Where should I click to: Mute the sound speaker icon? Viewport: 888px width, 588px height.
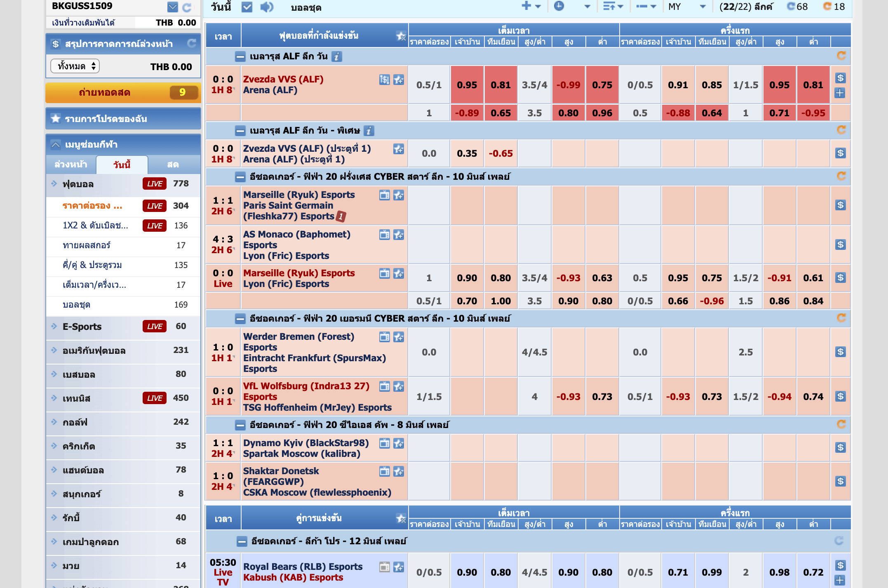[x=267, y=7]
